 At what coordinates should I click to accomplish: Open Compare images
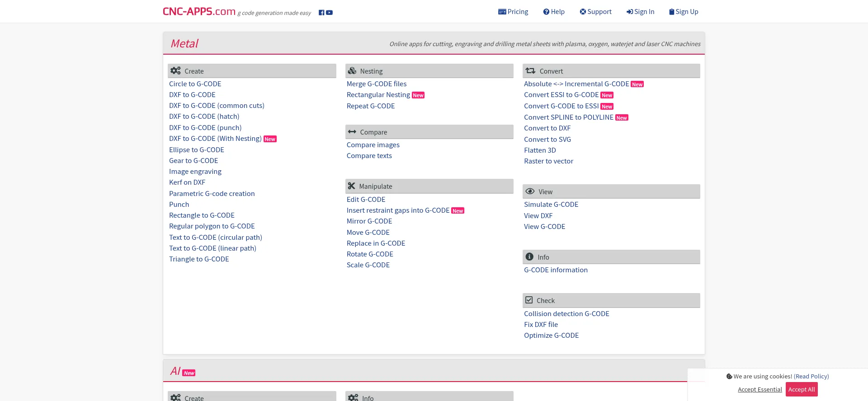[x=373, y=145]
